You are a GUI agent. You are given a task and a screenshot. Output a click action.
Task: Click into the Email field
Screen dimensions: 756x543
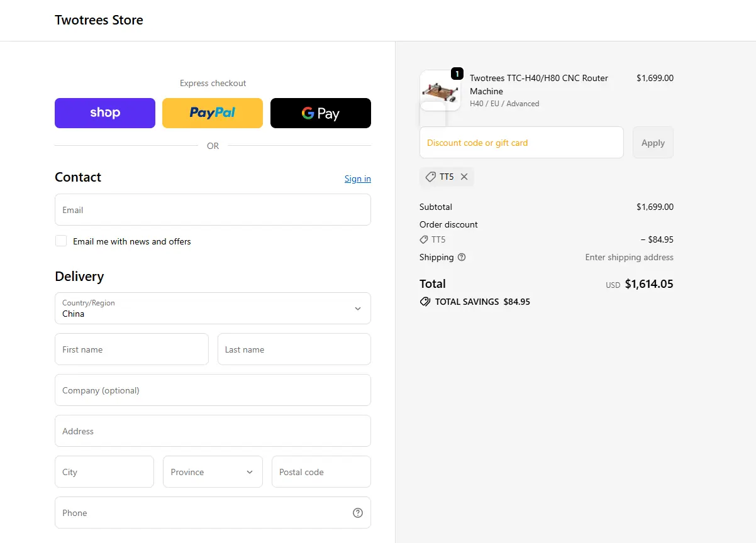coord(213,210)
